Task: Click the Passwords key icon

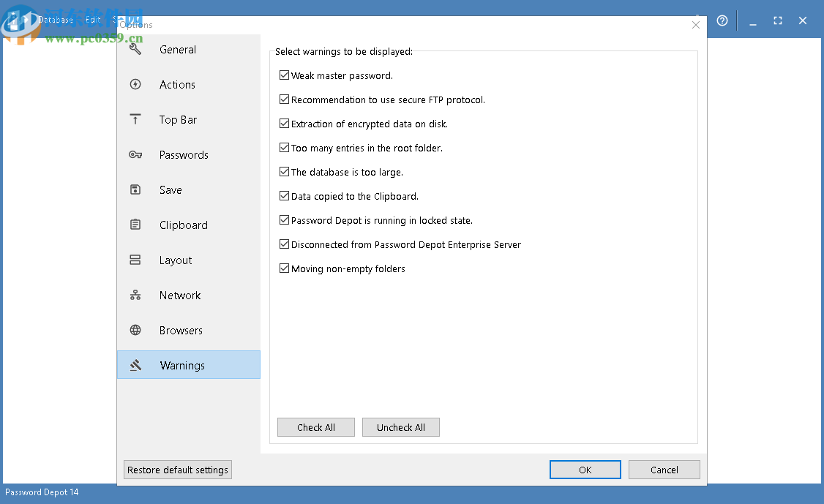Action: 135,155
